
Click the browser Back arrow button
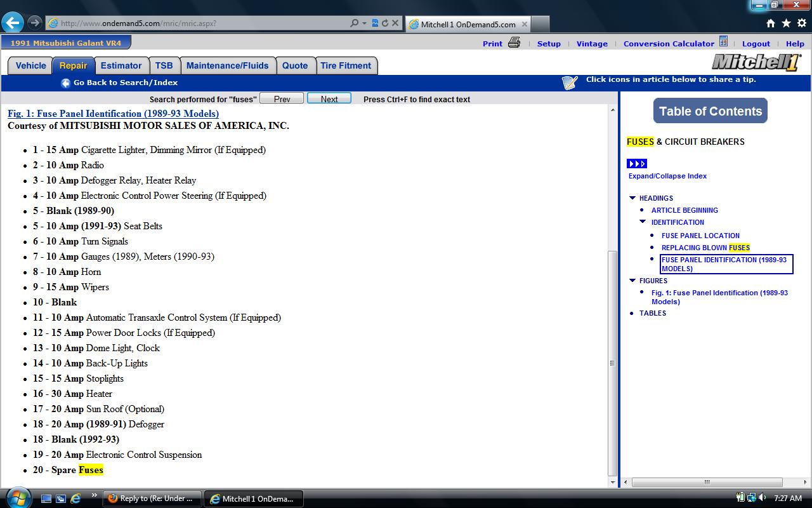tap(13, 23)
